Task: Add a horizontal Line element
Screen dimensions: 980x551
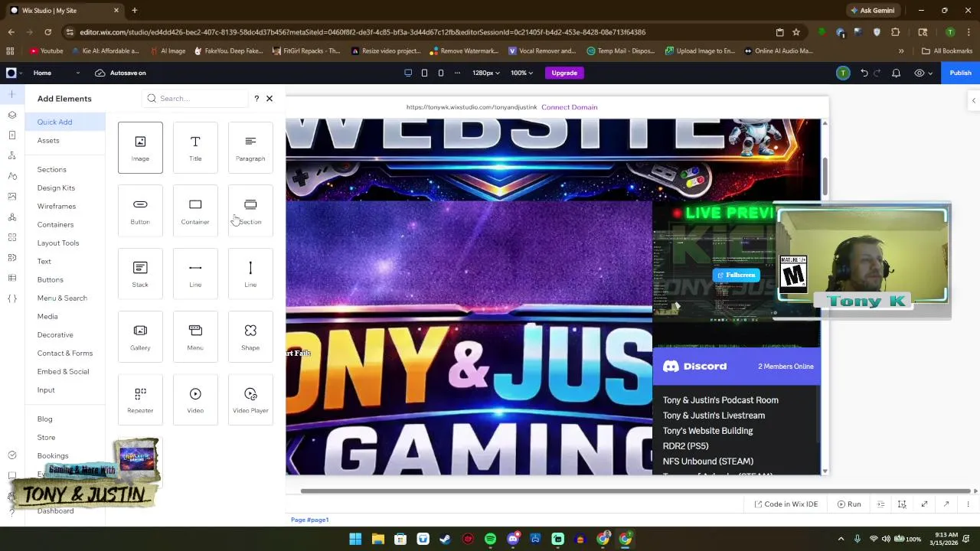Action: click(x=195, y=273)
